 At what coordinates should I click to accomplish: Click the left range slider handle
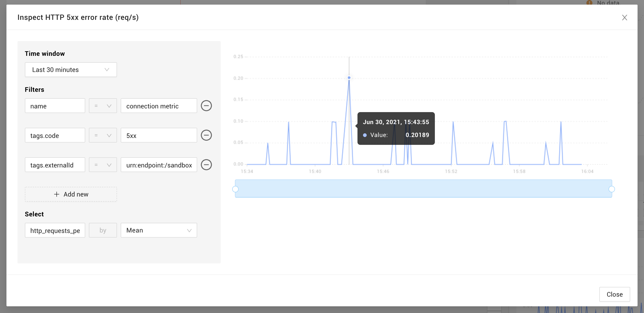[235, 189]
